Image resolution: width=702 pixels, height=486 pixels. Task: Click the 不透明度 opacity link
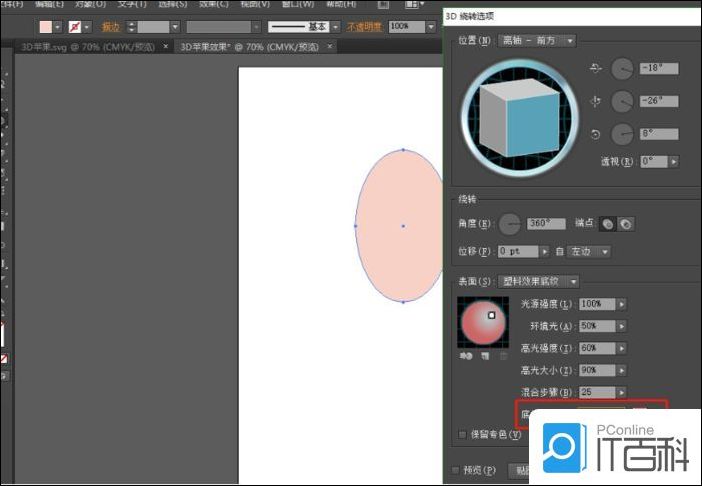[363, 26]
